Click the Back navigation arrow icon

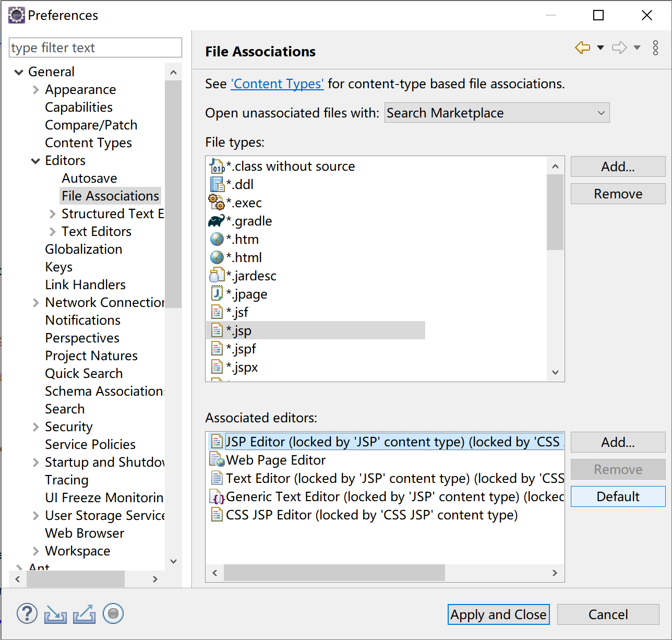582,48
